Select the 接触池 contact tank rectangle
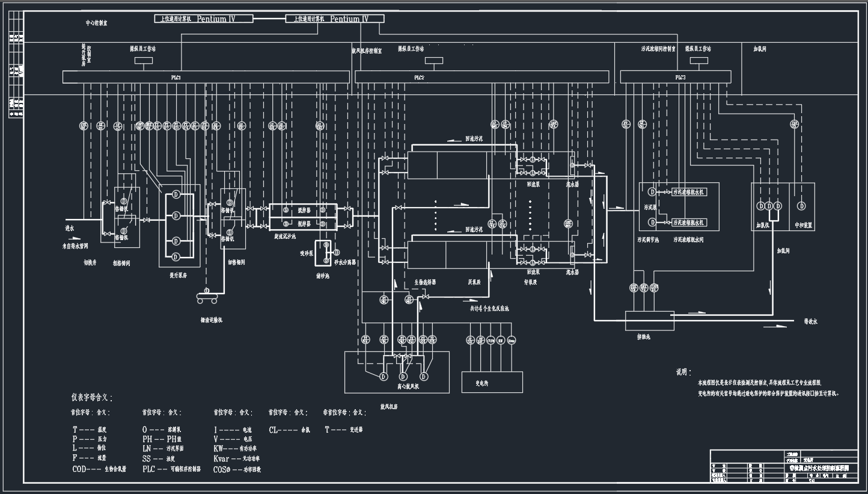 click(649, 320)
